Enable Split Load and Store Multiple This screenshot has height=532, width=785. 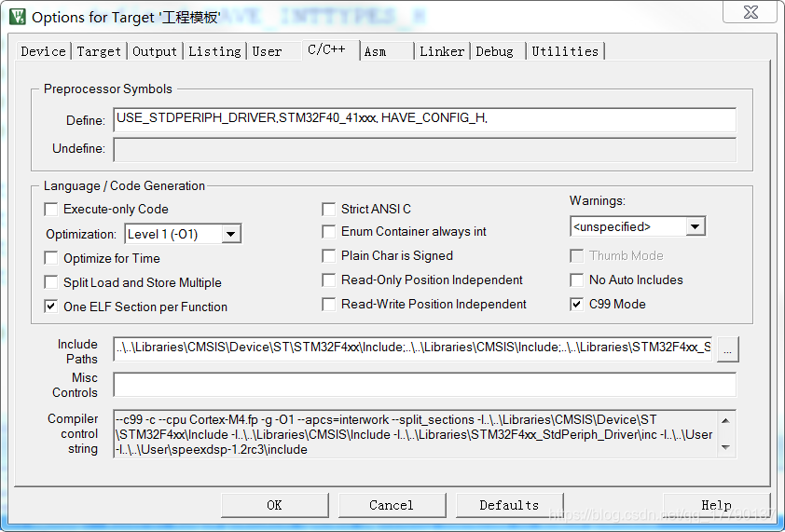pyautogui.click(x=51, y=282)
